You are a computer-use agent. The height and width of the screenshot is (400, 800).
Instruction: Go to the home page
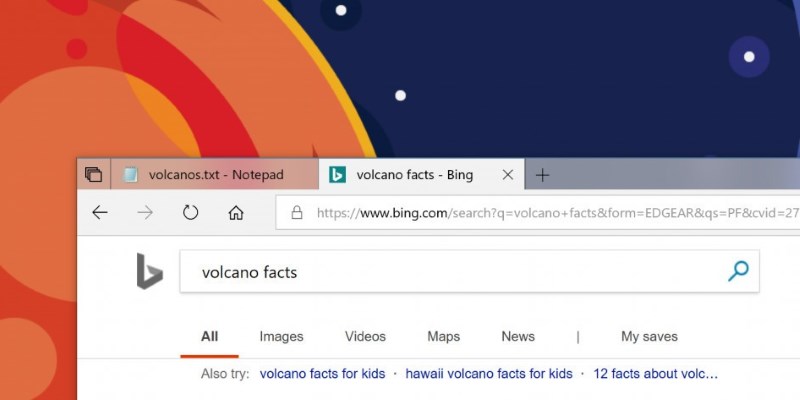(x=236, y=212)
